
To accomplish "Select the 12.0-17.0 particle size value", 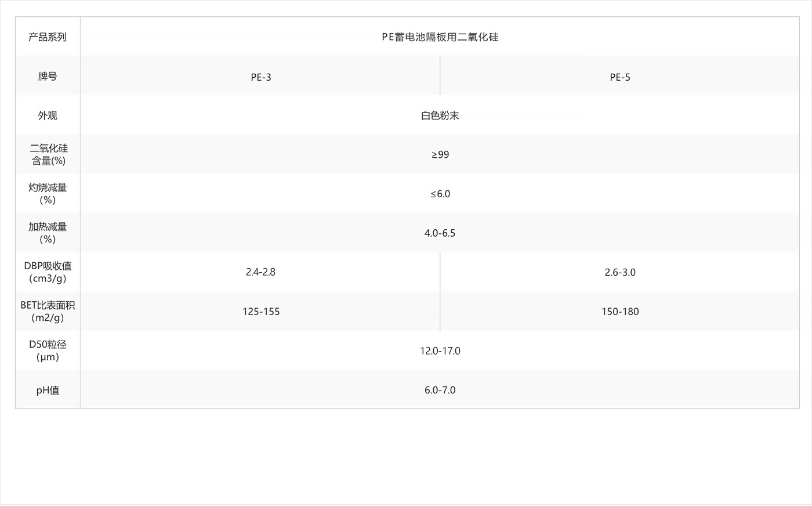I will [440, 351].
